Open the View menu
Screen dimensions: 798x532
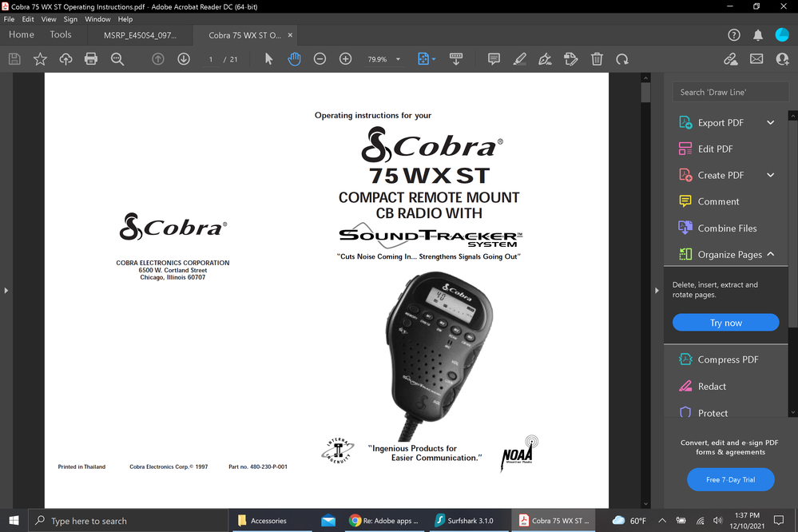(49, 19)
